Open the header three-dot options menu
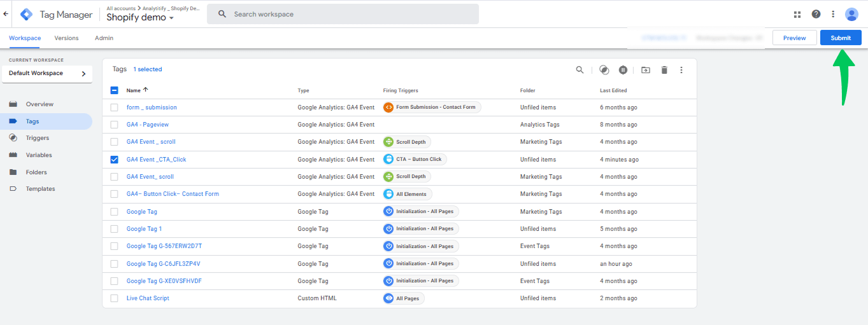Viewport: 868px width, 325px height. (833, 14)
